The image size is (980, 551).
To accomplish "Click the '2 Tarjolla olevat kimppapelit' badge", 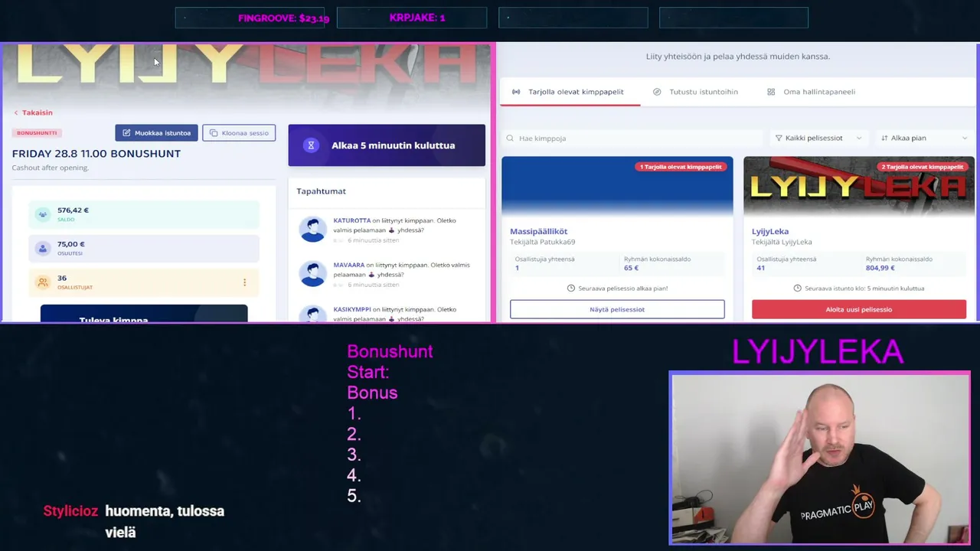I will pyautogui.click(x=922, y=167).
